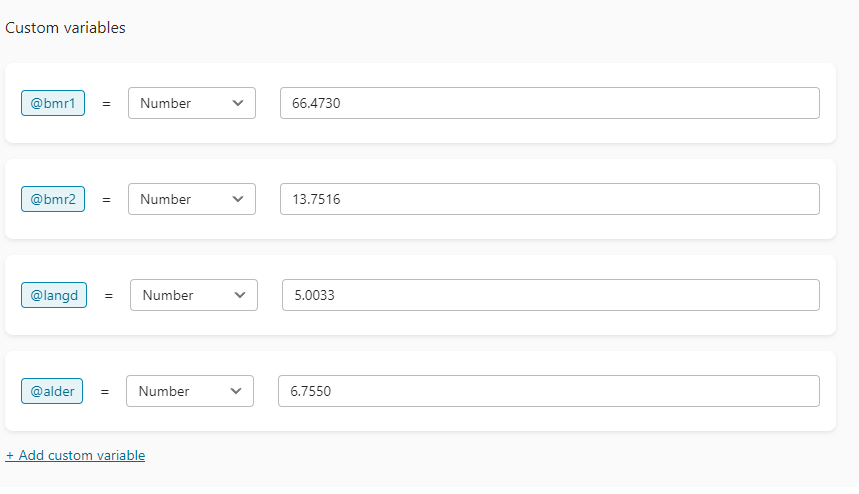This screenshot has width=859, height=494.
Task: Open the Number type dropdown for @alder
Action: (190, 391)
